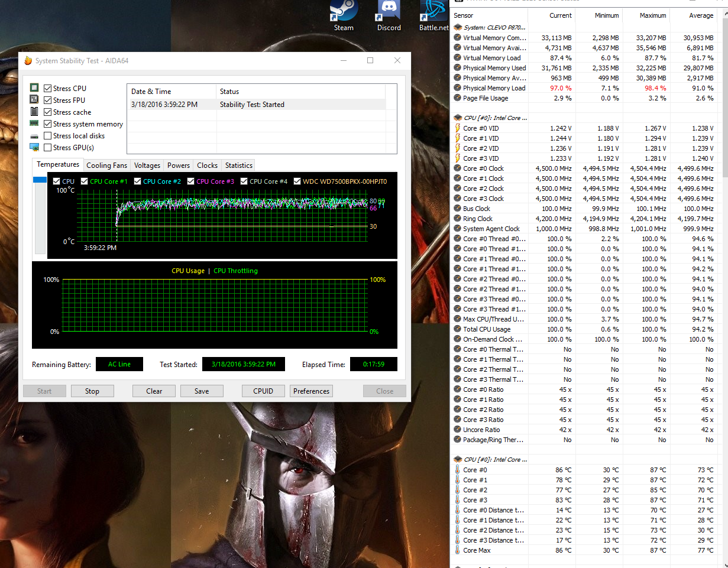Click the 33,113 MB Virtual Memory value

pos(556,38)
